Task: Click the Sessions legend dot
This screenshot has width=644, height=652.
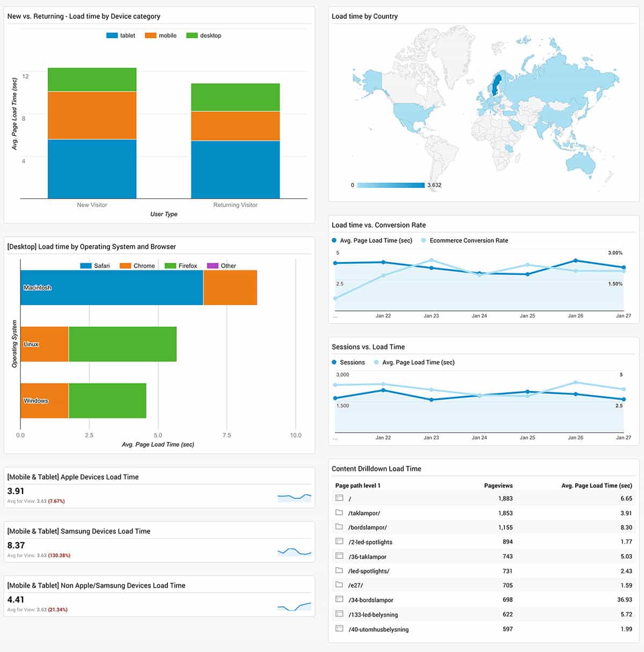Action: click(x=334, y=363)
